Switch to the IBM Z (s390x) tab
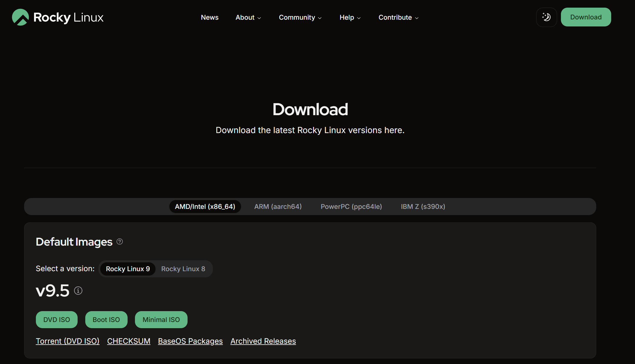This screenshot has width=635, height=364. click(423, 207)
